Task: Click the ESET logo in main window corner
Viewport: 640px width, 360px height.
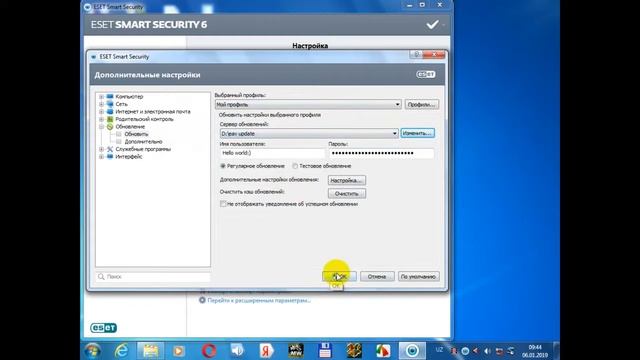Action: [x=103, y=328]
